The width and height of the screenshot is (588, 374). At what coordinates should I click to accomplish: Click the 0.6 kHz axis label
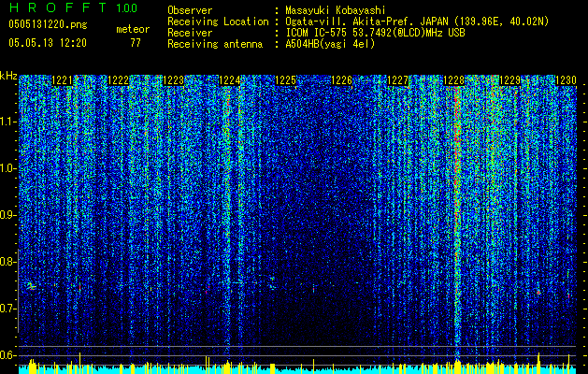8,355
